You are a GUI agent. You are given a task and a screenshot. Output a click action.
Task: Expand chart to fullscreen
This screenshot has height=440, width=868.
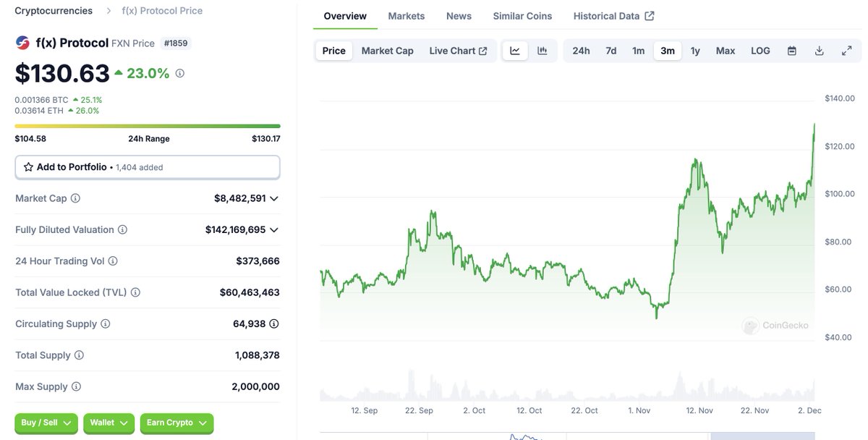click(x=846, y=51)
